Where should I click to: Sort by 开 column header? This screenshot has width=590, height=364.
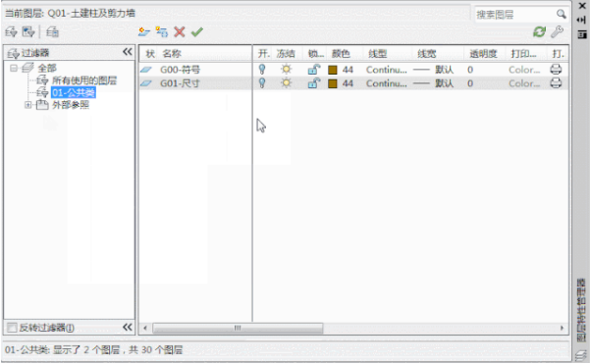263,53
